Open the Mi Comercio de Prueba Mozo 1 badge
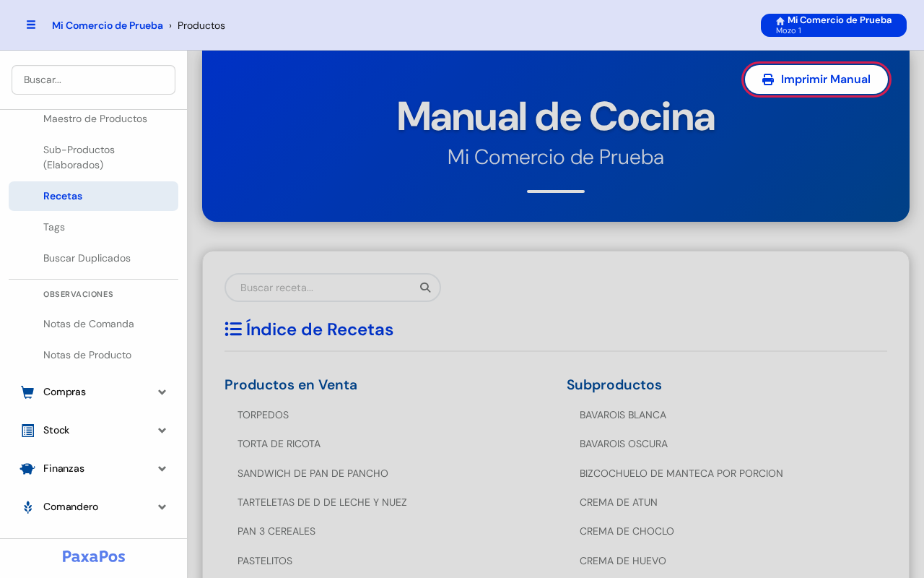The height and width of the screenshot is (578, 924). coord(834,25)
